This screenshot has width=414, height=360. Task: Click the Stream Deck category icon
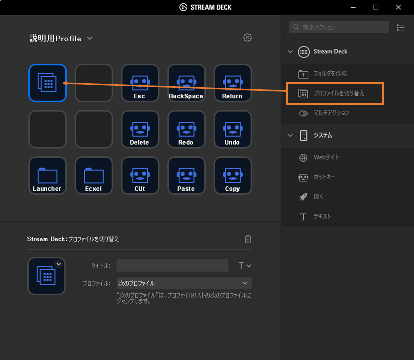click(x=304, y=52)
